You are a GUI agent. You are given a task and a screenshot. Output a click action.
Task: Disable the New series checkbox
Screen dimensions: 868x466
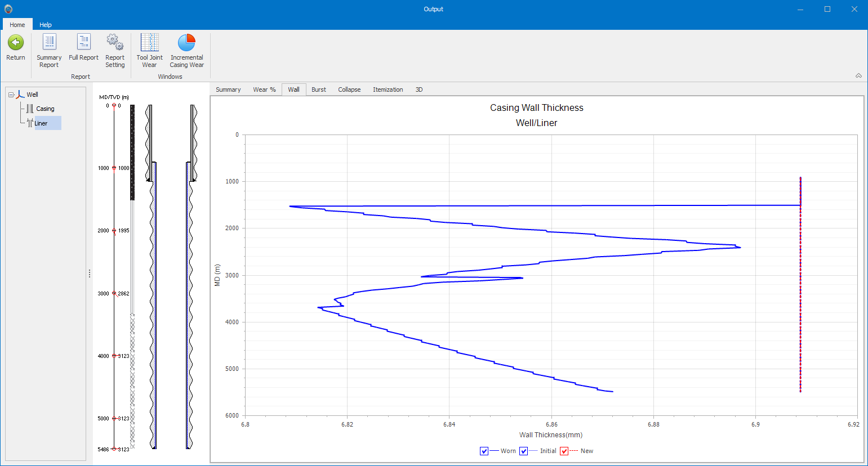point(564,451)
